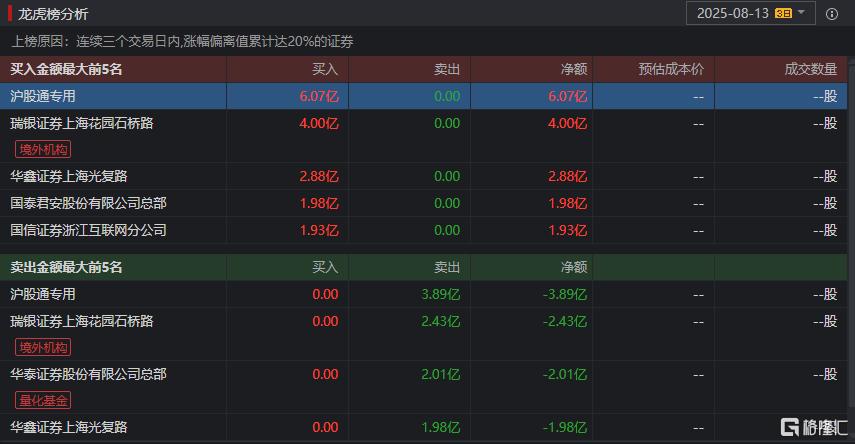Open 瑞银证券上海花园石桥路 in the buy list
Screen dimensions: 855x444
click(x=82, y=123)
